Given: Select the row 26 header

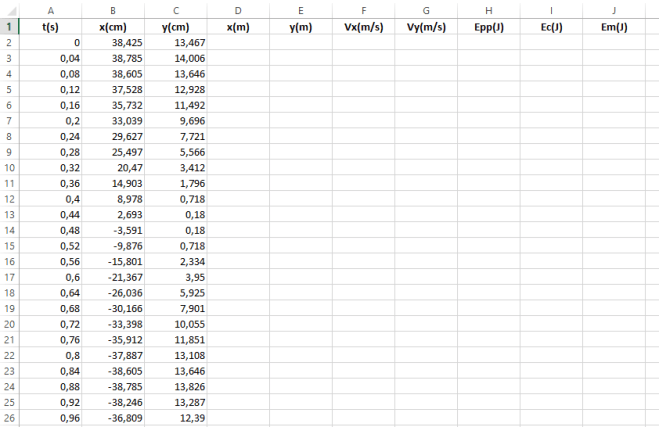Looking at the screenshot, I should click(9, 416).
